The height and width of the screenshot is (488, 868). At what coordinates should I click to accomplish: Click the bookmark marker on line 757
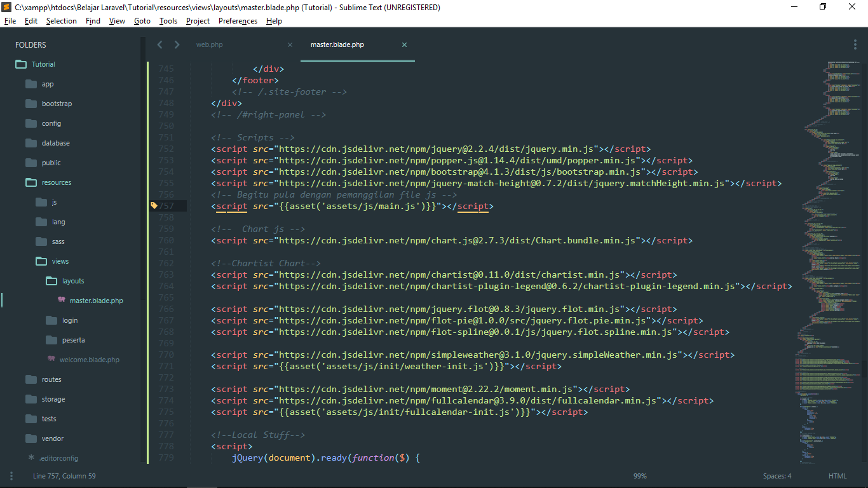tap(153, 206)
